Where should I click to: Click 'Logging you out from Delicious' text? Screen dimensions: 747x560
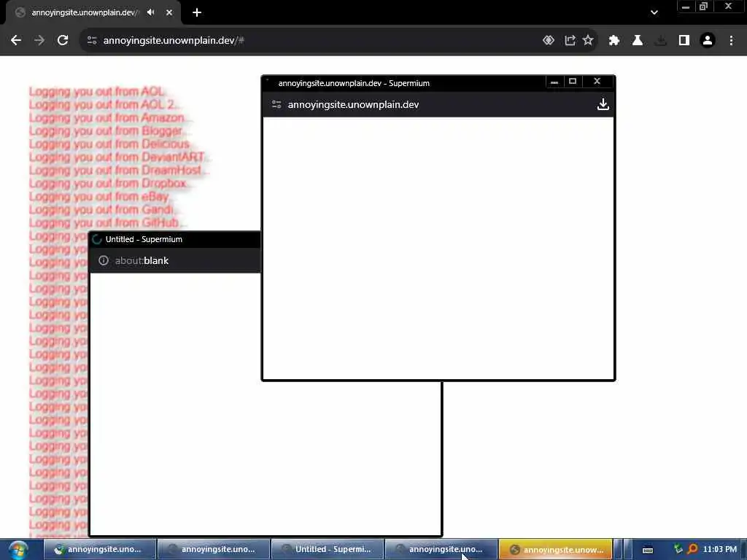[x=110, y=144]
